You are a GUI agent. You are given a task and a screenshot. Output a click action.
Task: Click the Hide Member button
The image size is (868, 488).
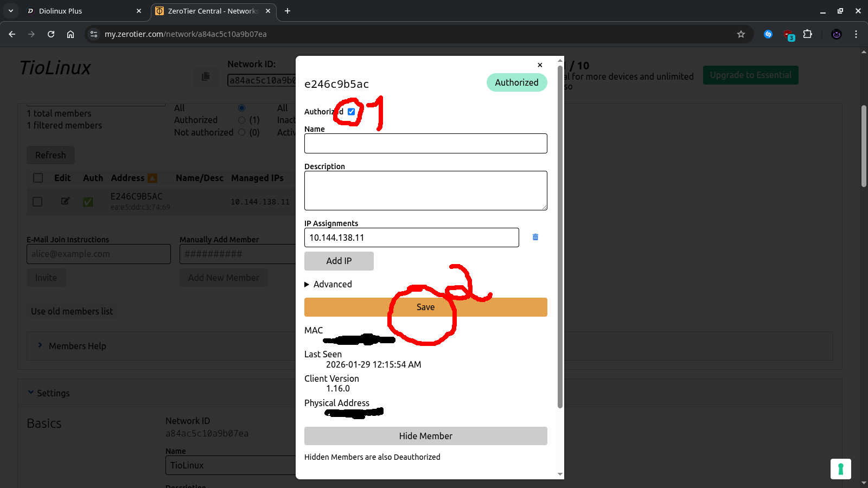(425, 436)
